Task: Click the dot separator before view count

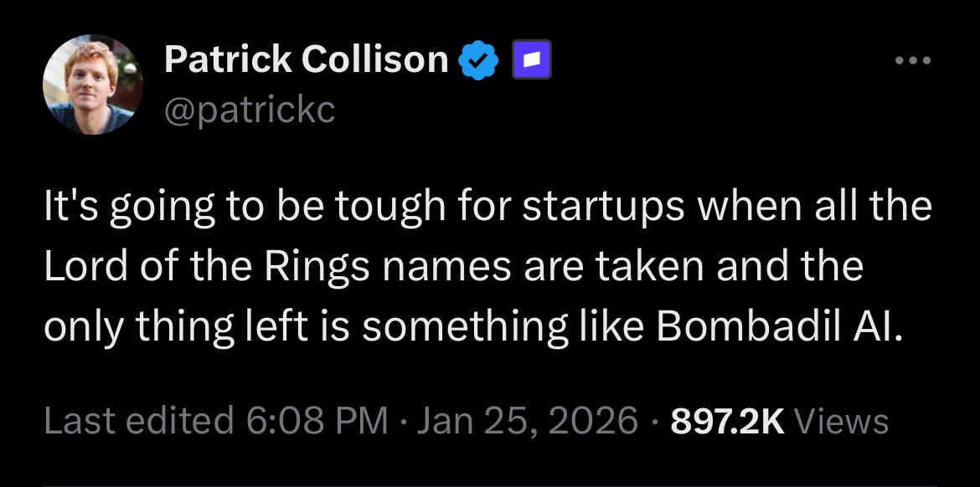Action: 653,420
